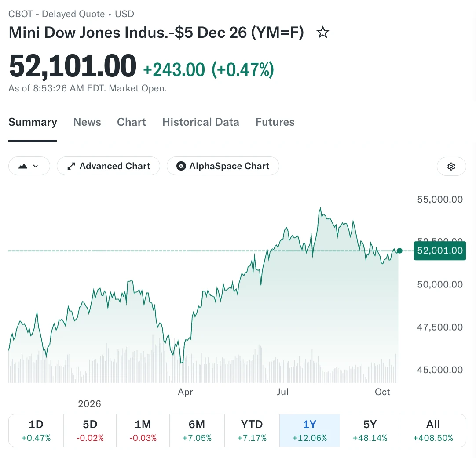Click the 52,101.00 quote price
Image resolution: width=476 pixels, height=458 pixels.
[x=73, y=65]
